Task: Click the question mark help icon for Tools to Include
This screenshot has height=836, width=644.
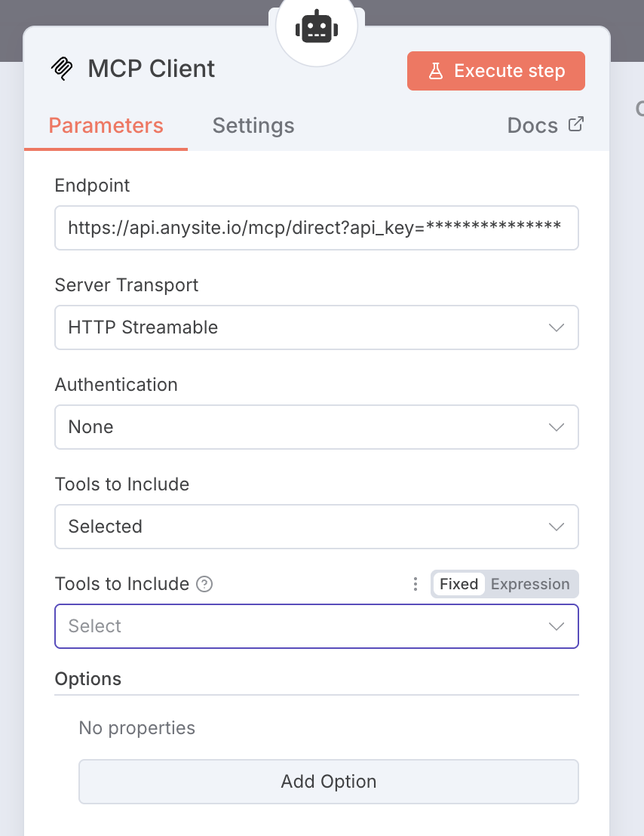Action: (x=204, y=584)
